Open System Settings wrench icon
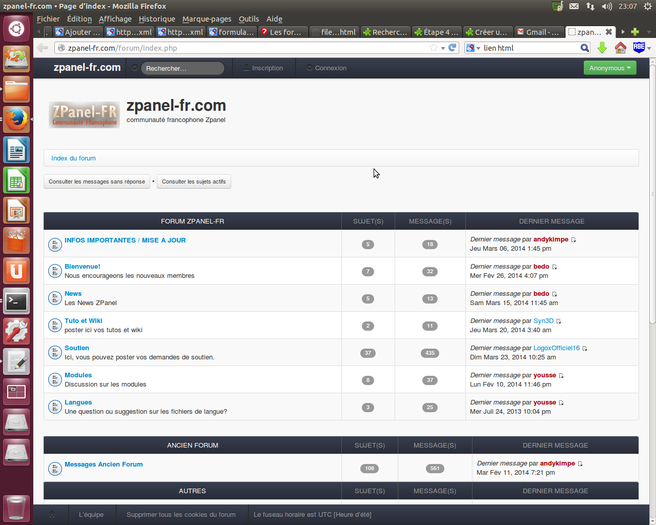 (x=16, y=331)
